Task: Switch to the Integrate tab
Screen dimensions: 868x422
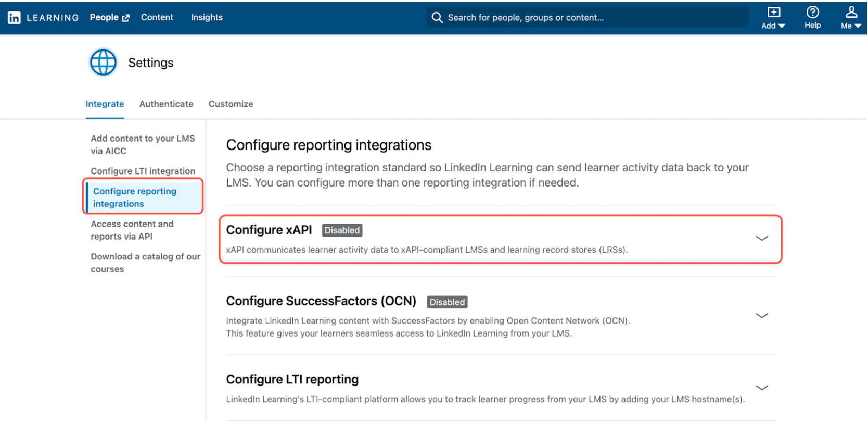Action: click(x=105, y=104)
